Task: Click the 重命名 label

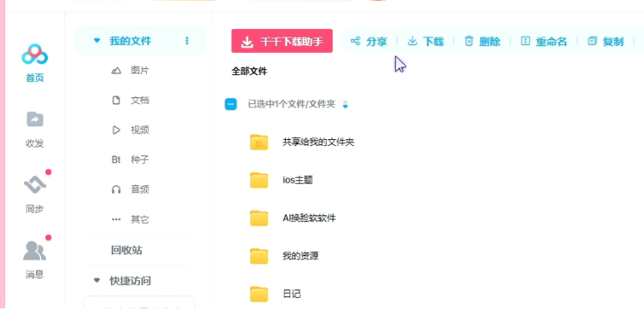Action: click(x=551, y=41)
